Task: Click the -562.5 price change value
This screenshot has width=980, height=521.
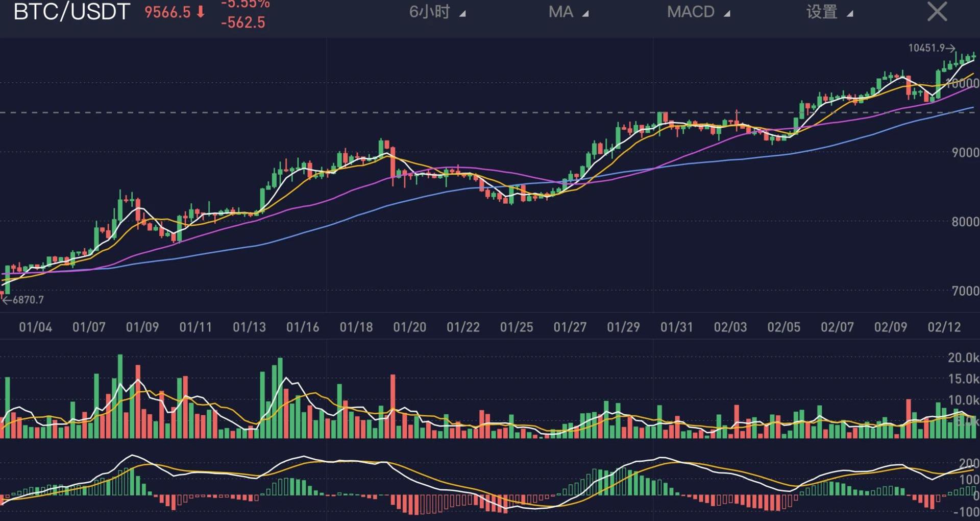Action: (x=243, y=22)
